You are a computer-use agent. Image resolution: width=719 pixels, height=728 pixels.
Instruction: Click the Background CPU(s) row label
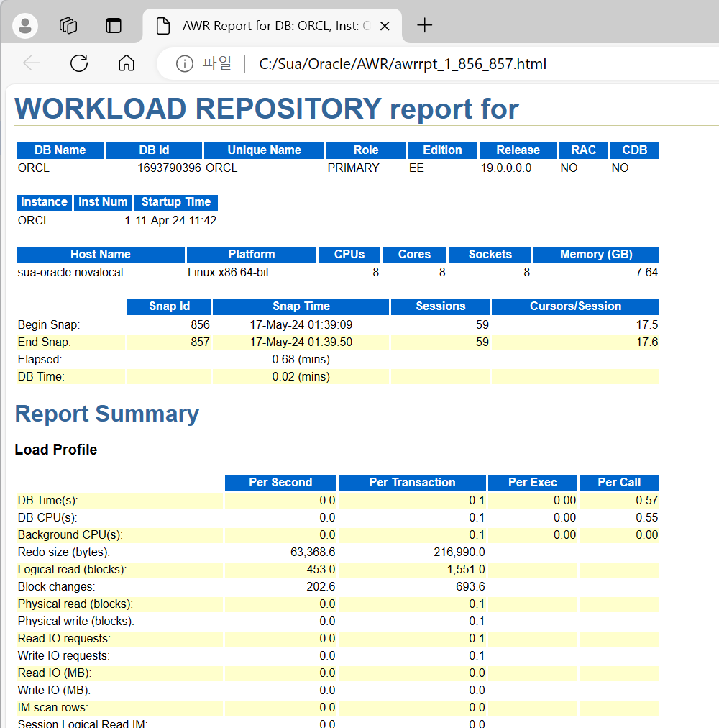click(x=70, y=535)
